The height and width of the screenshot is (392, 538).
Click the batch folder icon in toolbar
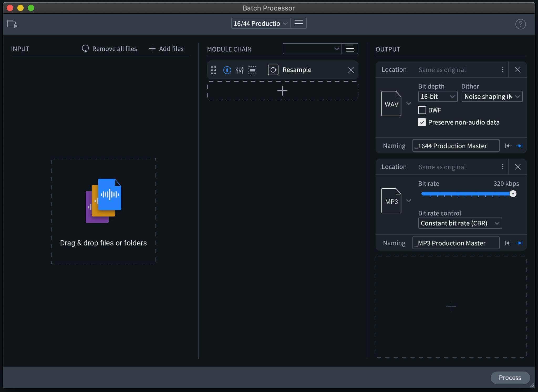click(12, 24)
